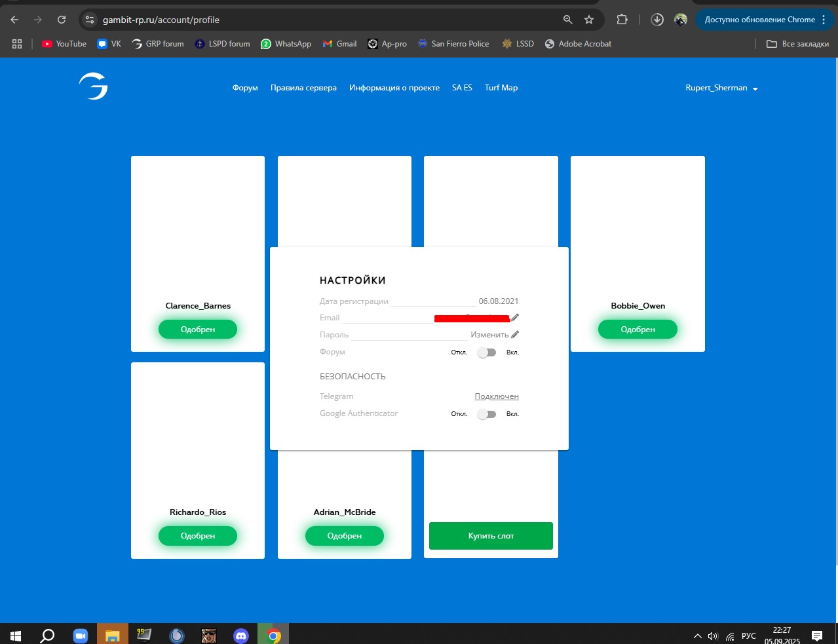The image size is (838, 644).
Task: Open Discord from the taskbar
Action: (241, 635)
